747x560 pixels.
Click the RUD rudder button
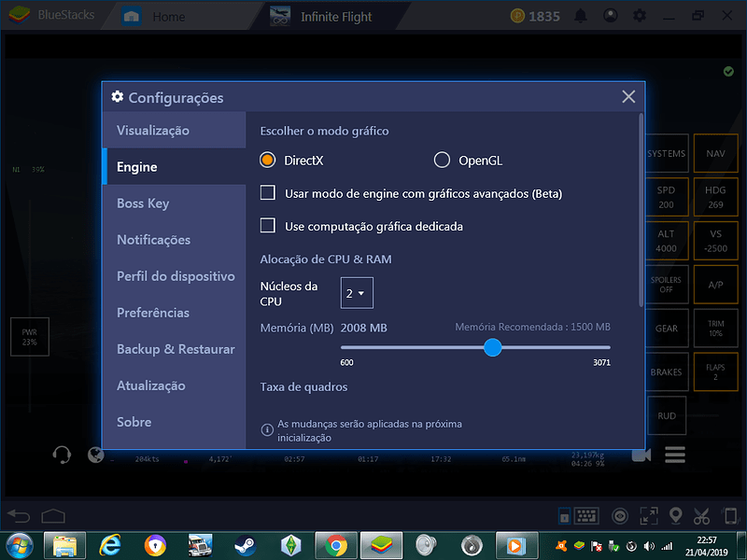coord(667,415)
